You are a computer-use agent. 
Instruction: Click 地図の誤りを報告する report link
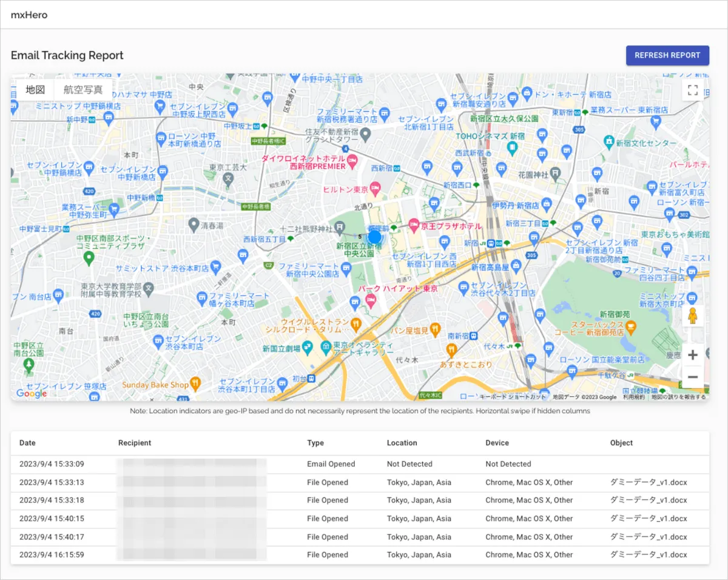click(678, 397)
